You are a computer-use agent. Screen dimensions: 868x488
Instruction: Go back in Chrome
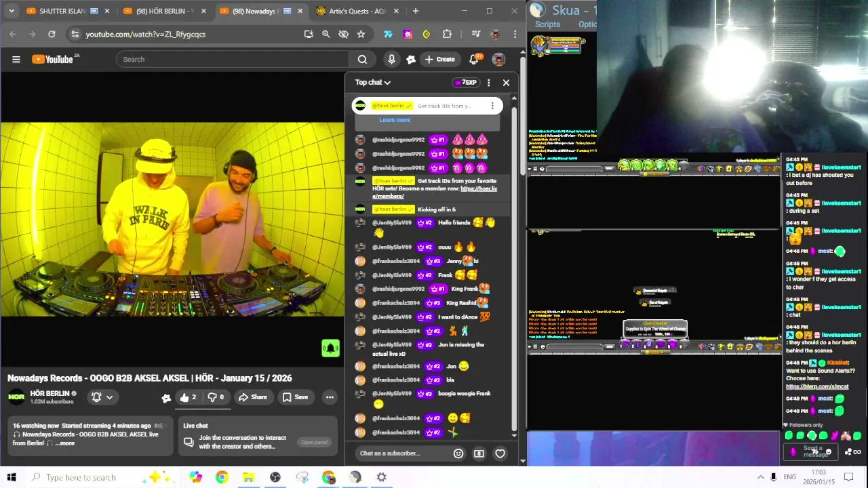[13, 34]
